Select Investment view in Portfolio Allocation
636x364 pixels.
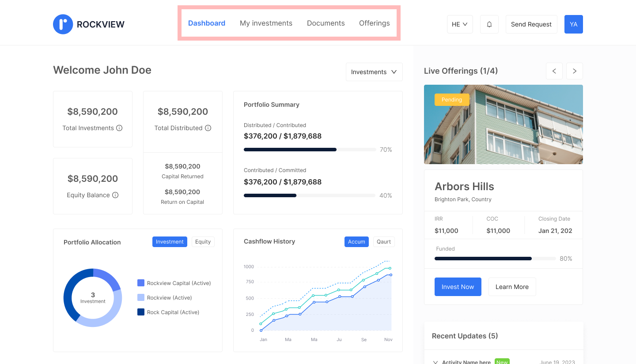pyautogui.click(x=170, y=242)
